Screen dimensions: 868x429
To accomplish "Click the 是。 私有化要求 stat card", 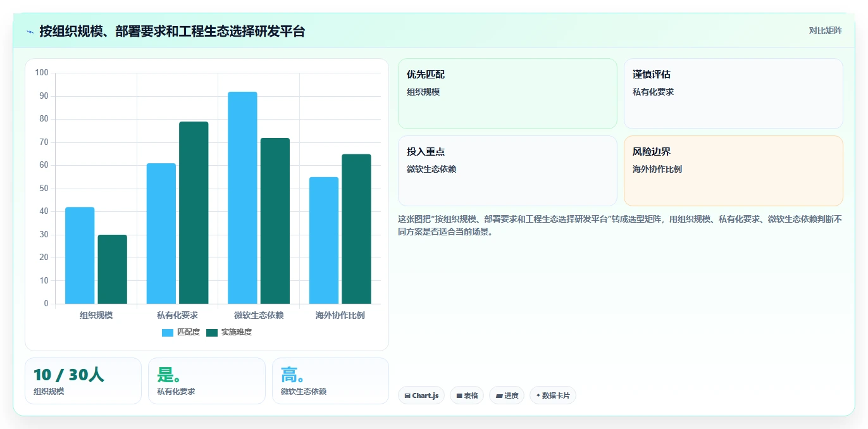I will pos(207,381).
